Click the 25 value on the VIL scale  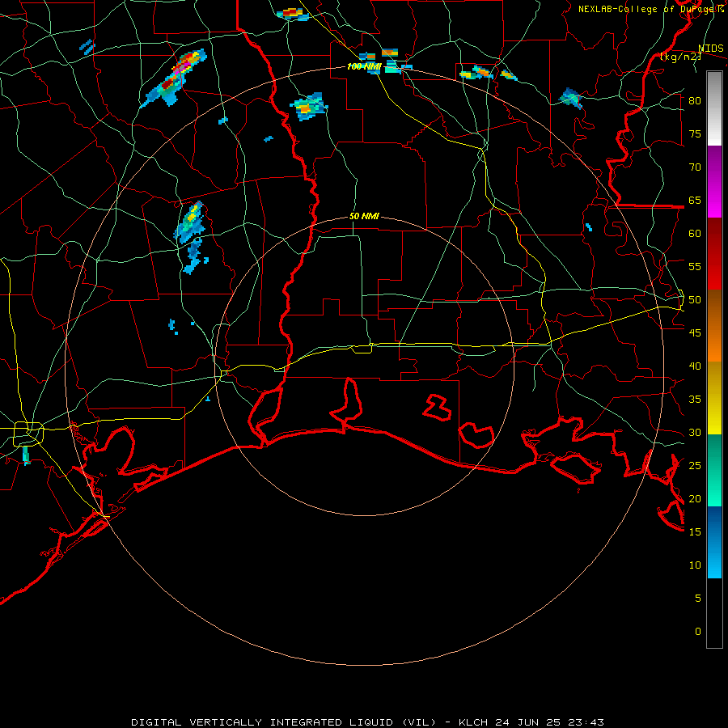coord(695,466)
